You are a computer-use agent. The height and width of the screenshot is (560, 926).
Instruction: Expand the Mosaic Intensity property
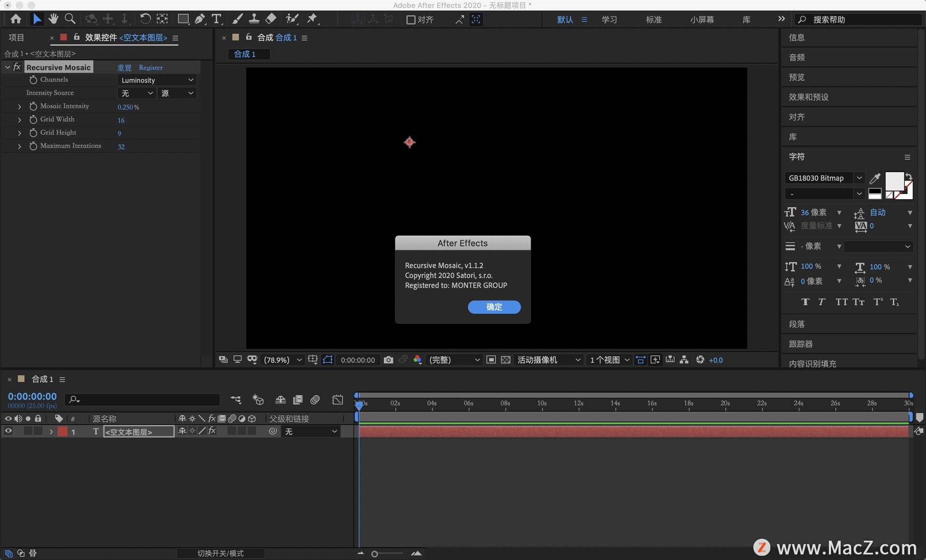click(19, 107)
